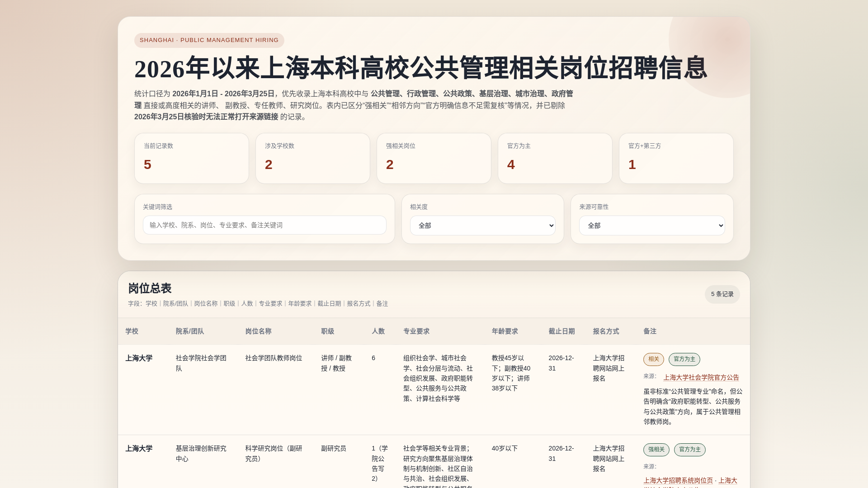This screenshot has height=488, width=868.
Task: Click the 相关 tag in first row
Action: [x=654, y=359]
